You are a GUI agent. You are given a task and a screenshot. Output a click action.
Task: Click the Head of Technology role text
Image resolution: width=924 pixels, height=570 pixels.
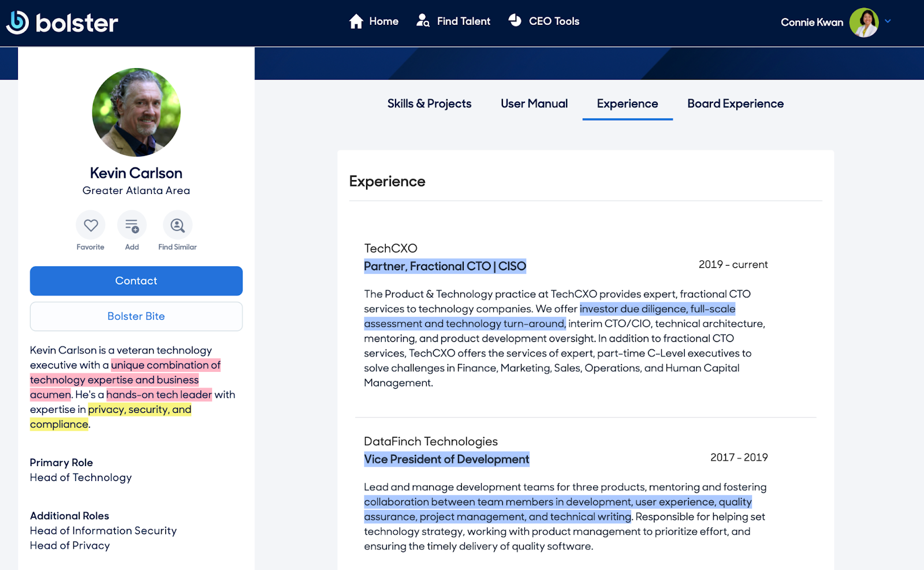[x=81, y=478]
